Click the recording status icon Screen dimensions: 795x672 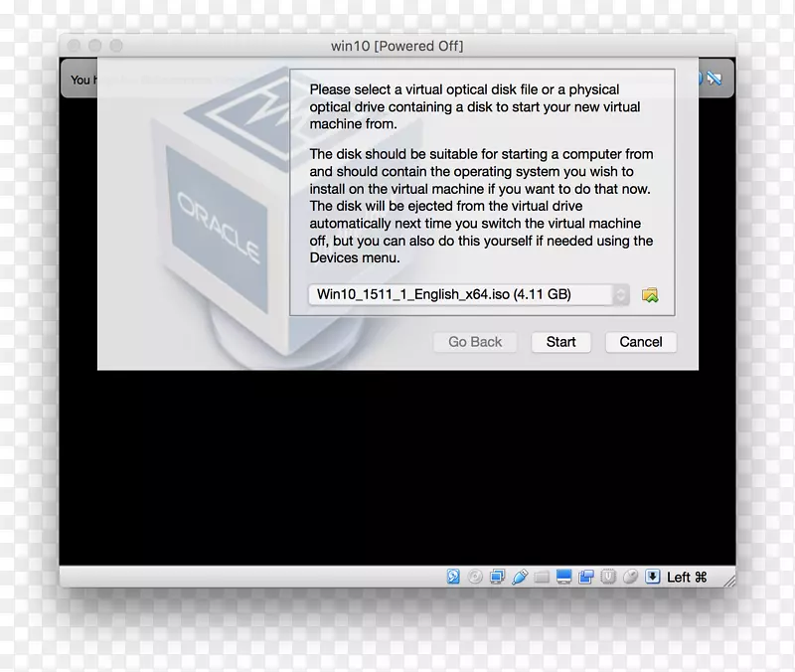[x=586, y=576]
